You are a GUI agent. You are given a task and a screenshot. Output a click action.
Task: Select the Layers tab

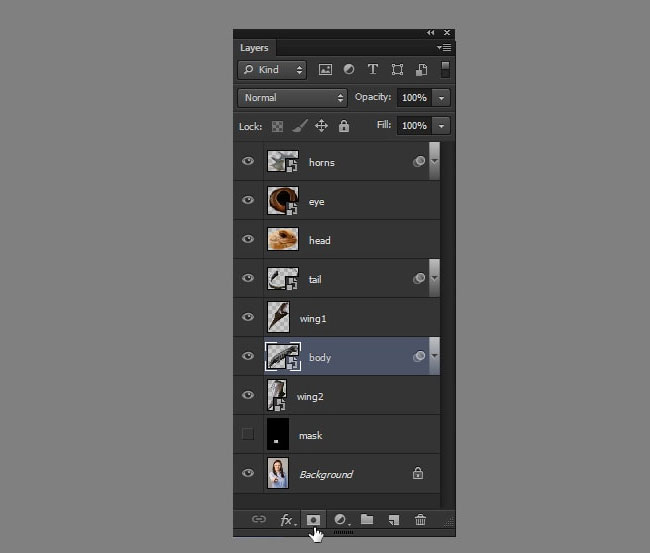[x=254, y=48]
